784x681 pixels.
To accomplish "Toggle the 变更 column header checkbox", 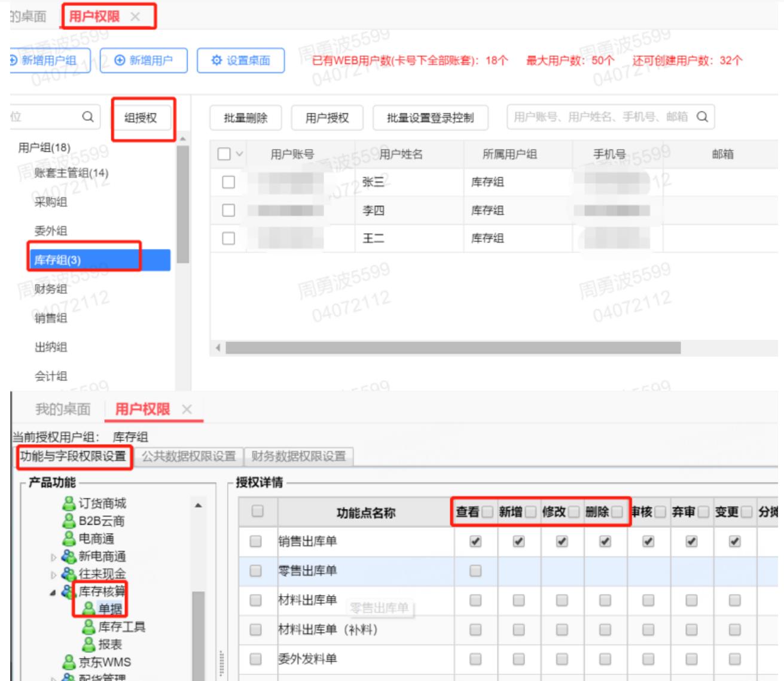I will [746, 512].
